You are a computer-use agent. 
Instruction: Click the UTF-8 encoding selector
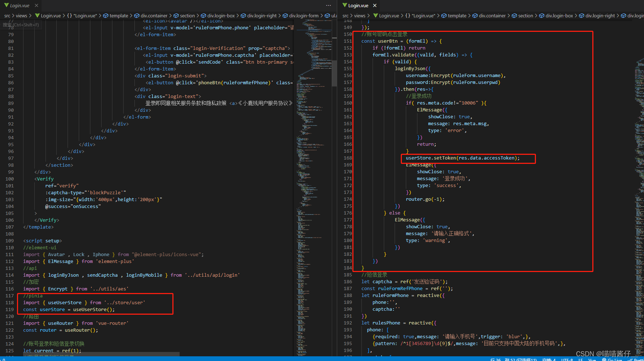click(x=567, y=360)
